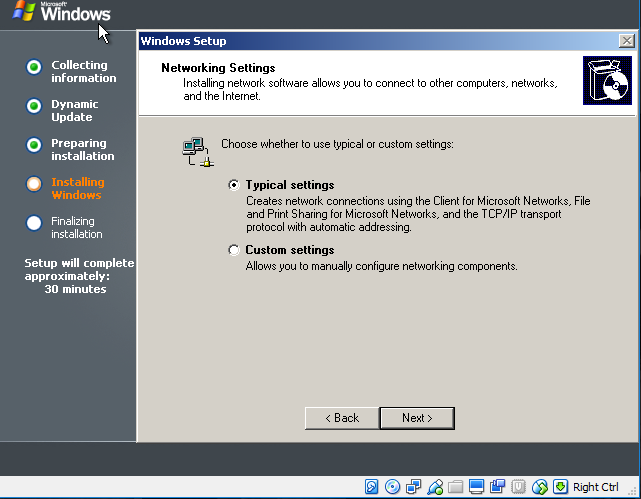This screenshot has height=499, width=641.
Task: Click the '30 minutes' estimate text
Action: point(75,289)
